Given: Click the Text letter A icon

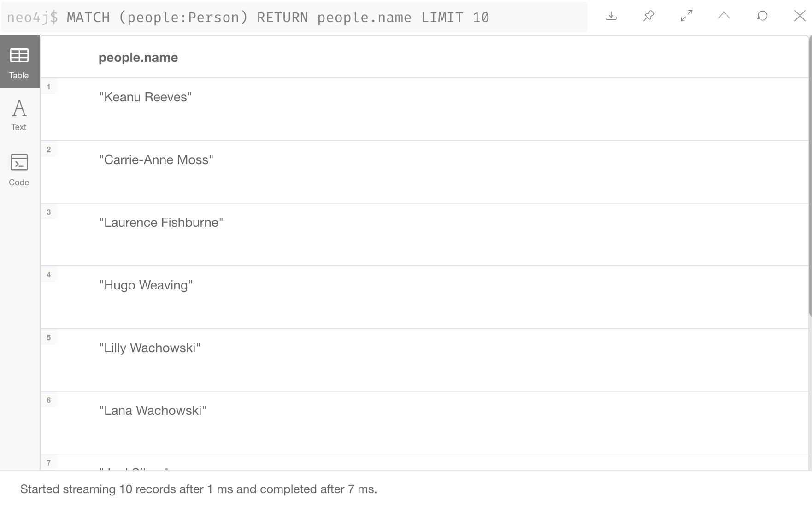Looking at the screenshot, I should 19,108.
